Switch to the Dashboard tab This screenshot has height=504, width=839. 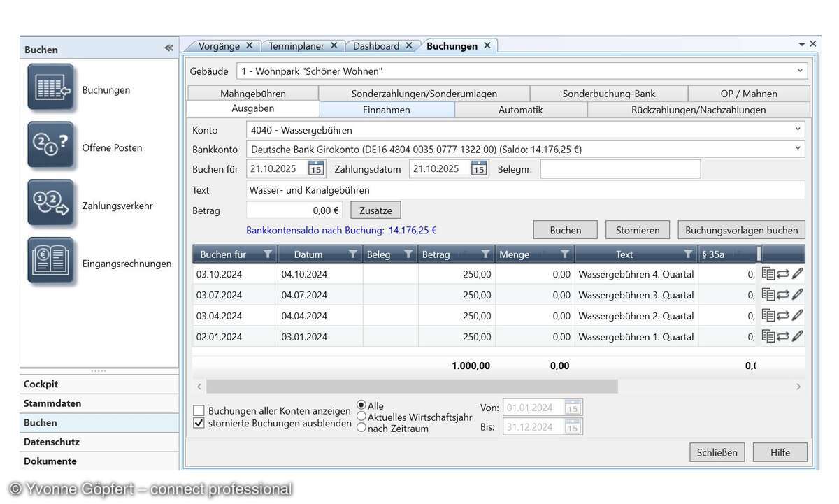[376, 46]
